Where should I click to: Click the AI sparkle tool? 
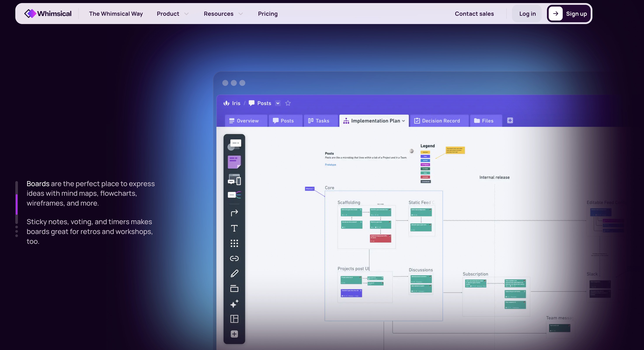[x=234, y=303]
